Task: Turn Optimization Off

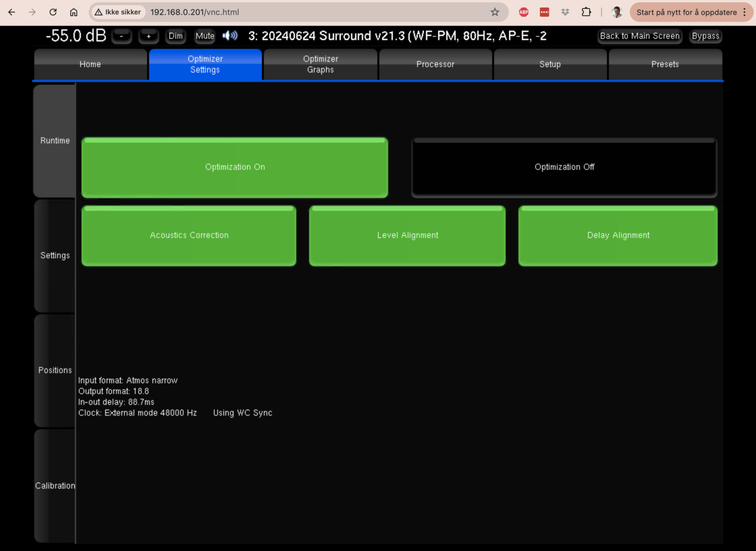Action: click(564, 167)
